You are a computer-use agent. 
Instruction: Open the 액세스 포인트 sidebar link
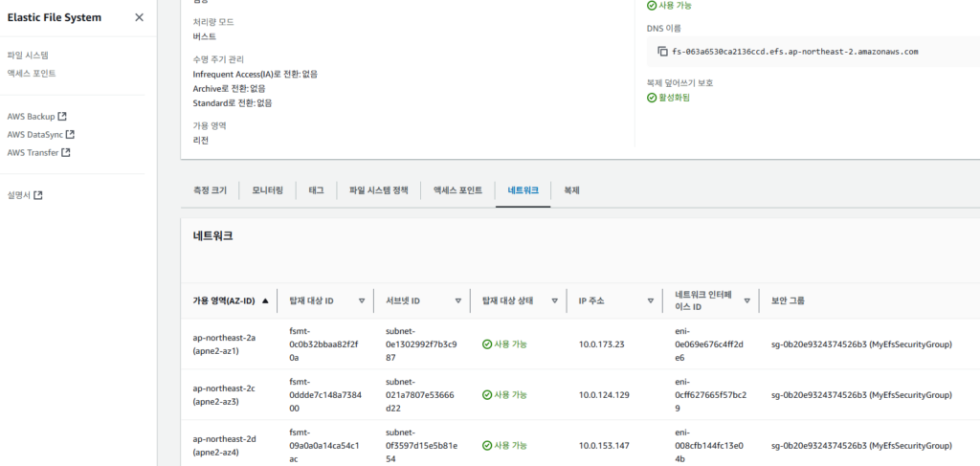pos(32,73)
